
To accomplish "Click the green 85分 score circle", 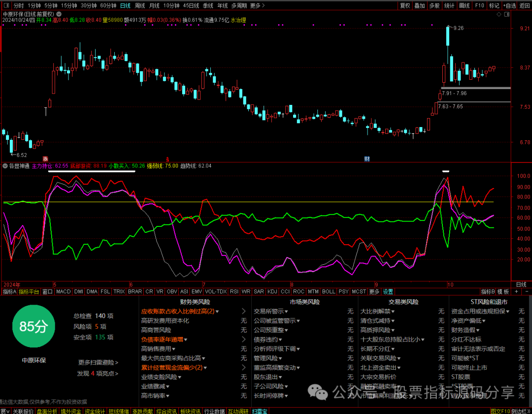I will [x=33, y=326].
